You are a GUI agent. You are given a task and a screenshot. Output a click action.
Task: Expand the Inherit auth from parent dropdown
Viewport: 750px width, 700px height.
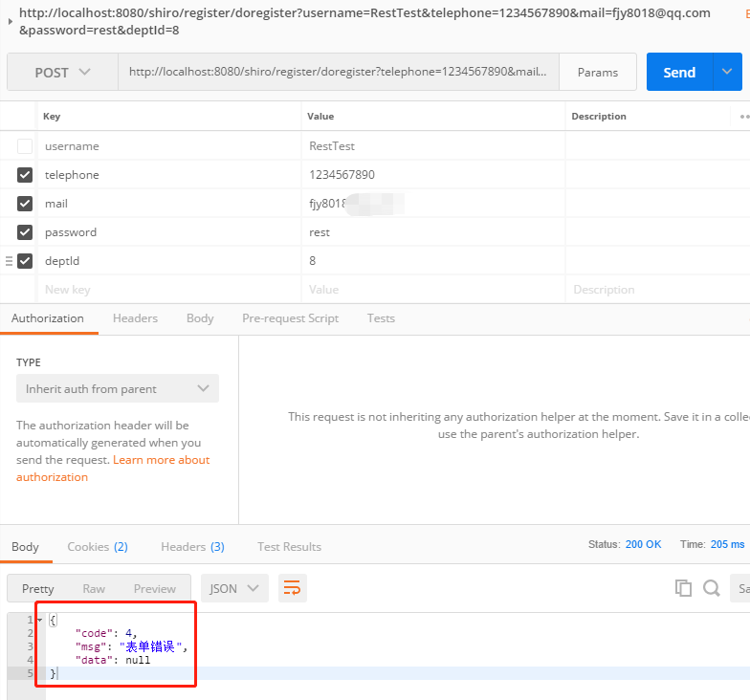pyautogui.click(x=117, y=389)
